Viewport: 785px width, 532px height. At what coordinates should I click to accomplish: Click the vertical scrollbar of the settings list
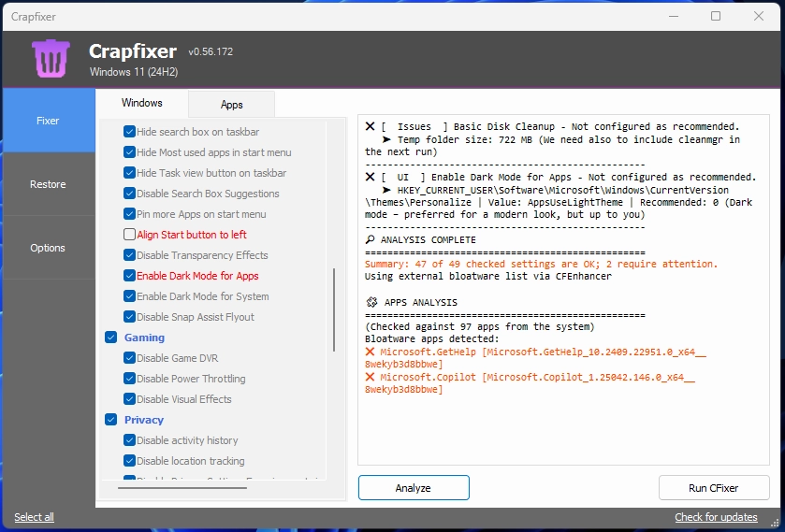334,309
